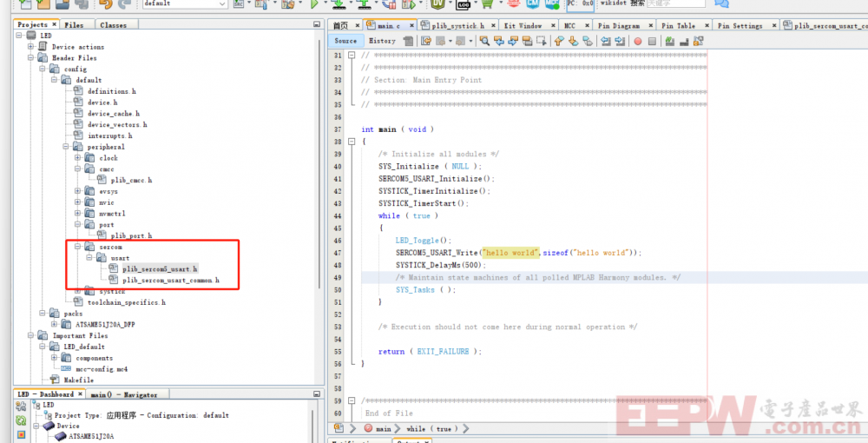
Task: Open the plib_systick.h editor tab
Action: click(457, 25)
